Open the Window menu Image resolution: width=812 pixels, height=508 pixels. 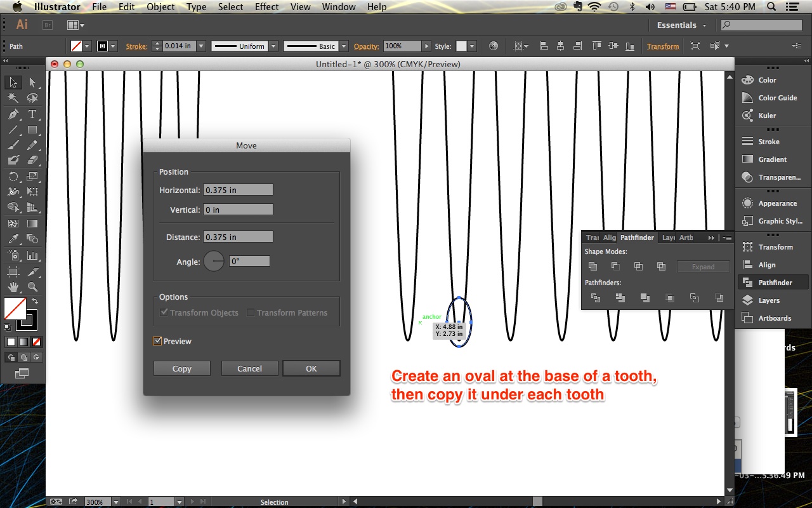339,7
